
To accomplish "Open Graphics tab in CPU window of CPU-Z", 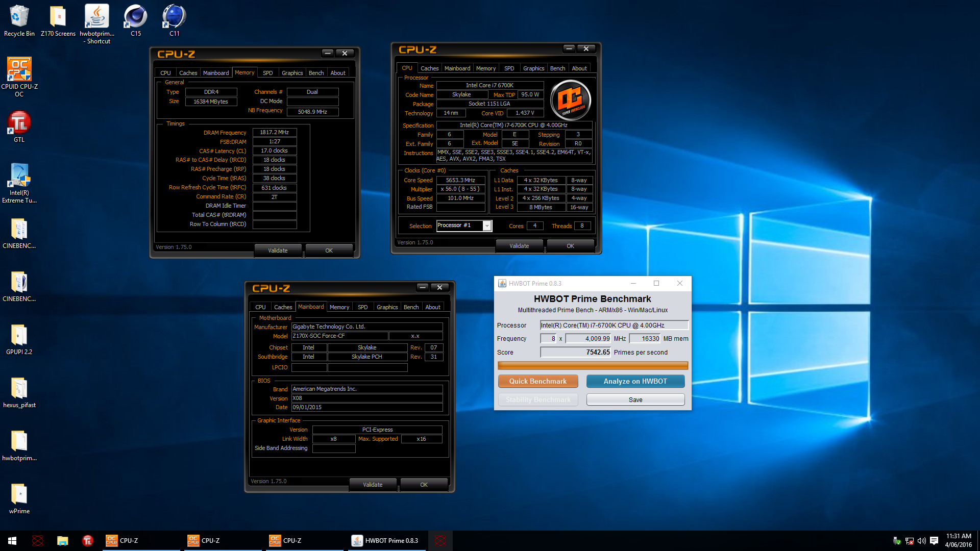I will point(533,68).
